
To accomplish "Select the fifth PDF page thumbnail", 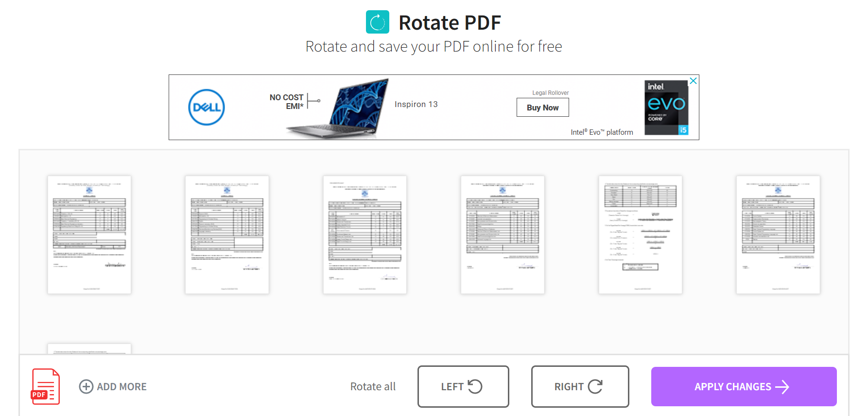I will [x=641, y=235].
